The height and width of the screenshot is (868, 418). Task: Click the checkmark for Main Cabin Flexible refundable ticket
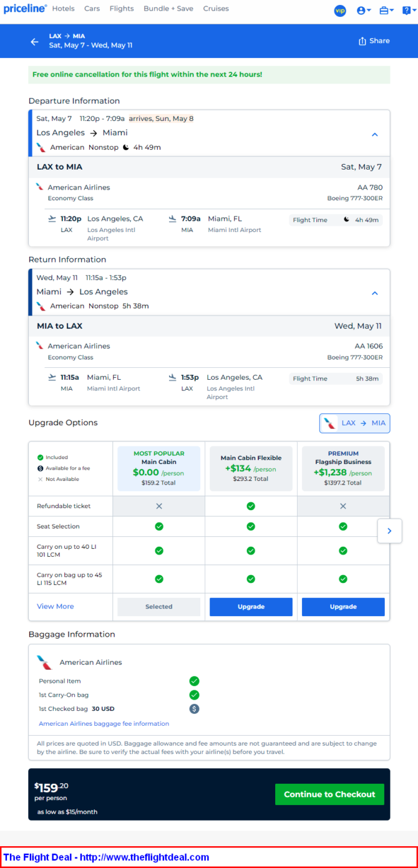click(251, 506)
